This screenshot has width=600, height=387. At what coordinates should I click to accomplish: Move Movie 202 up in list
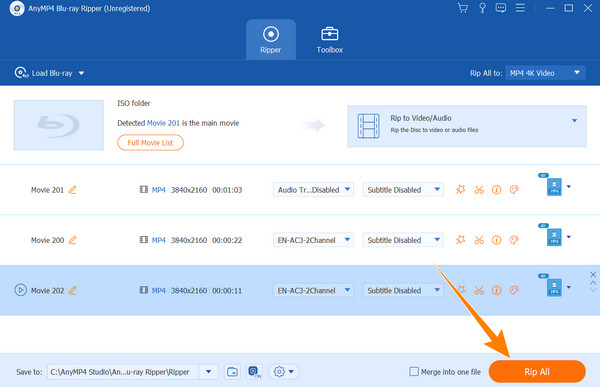(593, 283)
